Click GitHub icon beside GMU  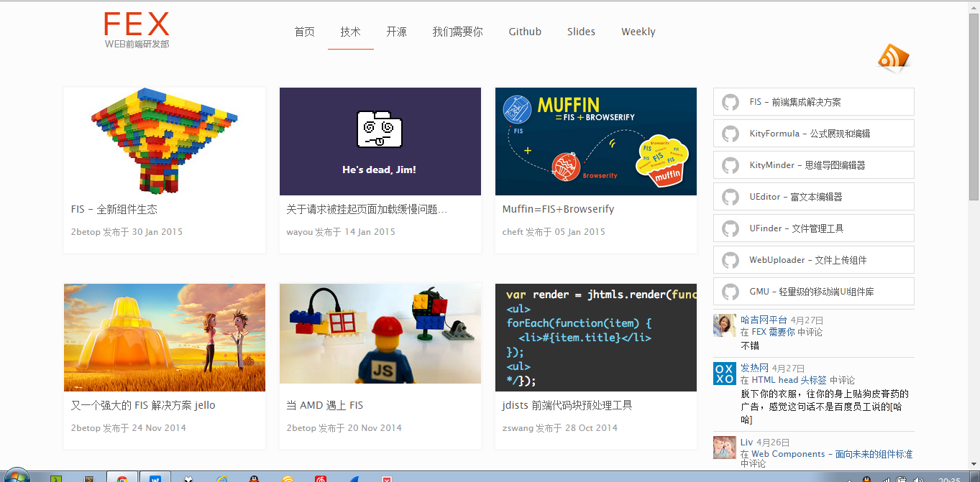731,292
